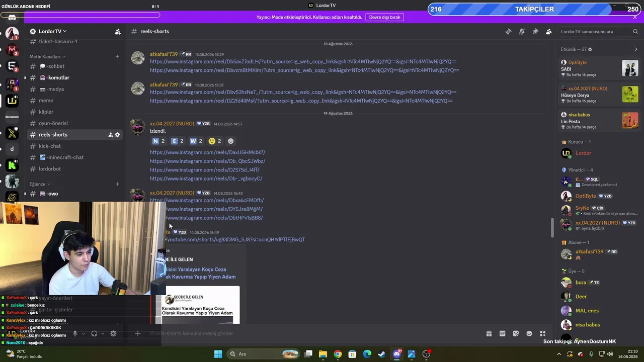Switch to the sohbet channel

tap(74, 66)
